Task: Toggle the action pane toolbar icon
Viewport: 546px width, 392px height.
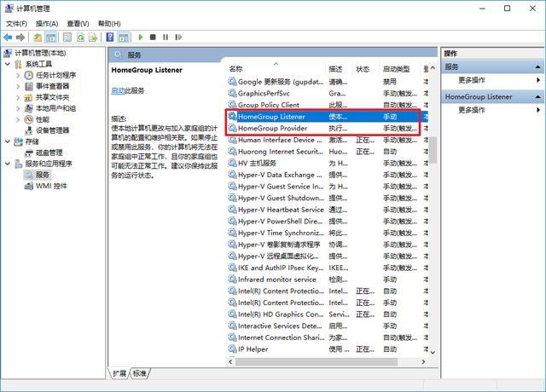Action: (x=123, y=37)
